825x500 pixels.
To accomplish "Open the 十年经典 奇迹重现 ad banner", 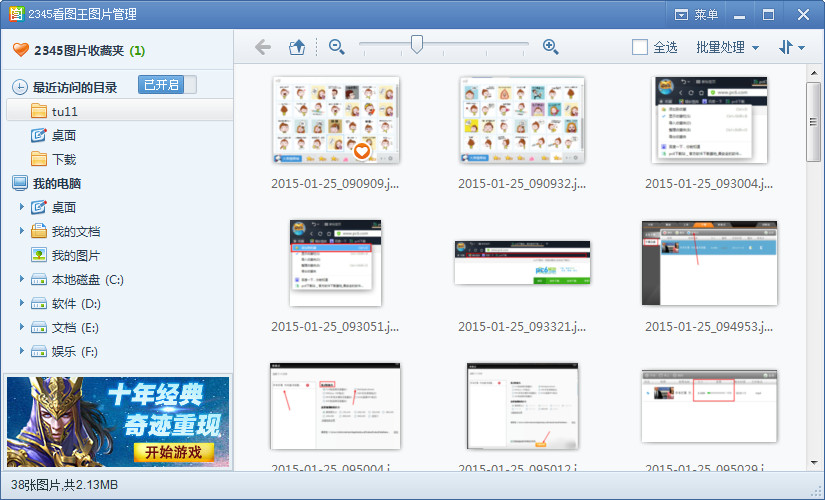I will pyautogui.click(x=118, y=422).
